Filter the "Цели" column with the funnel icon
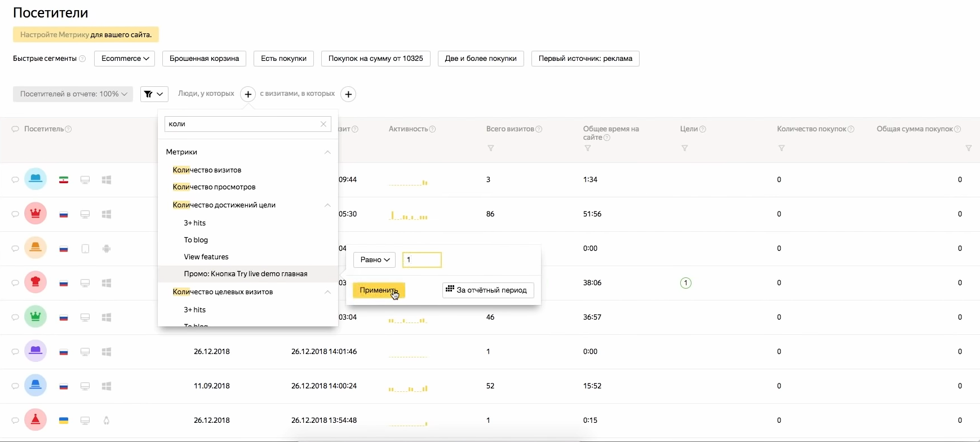The height and width of the screenshot is (442, 980). tap(685, 148)
